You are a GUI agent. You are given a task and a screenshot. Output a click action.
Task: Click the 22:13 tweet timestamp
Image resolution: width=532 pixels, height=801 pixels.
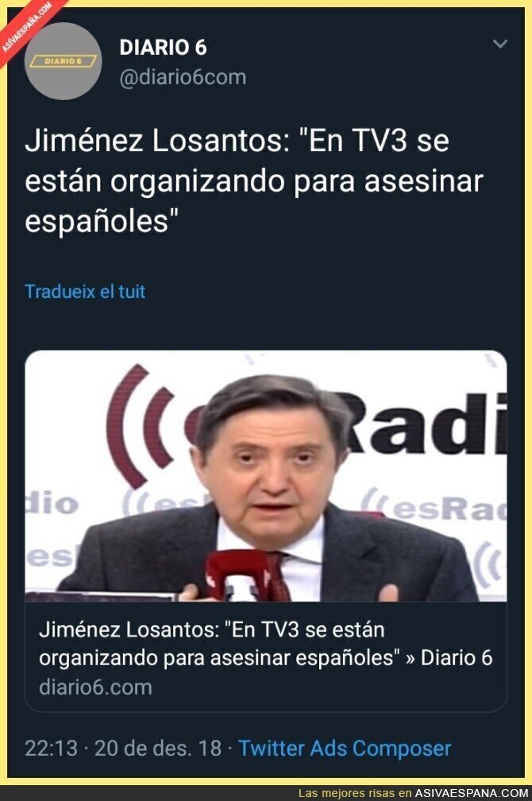pos(51,749)
